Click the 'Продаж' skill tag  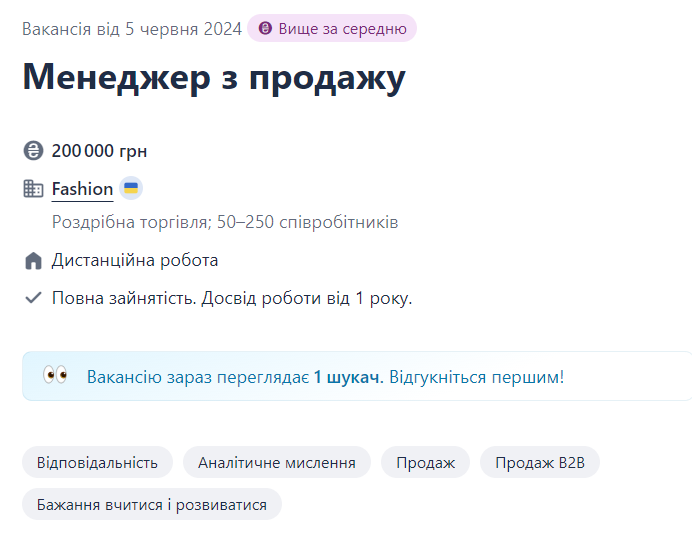[x=425, y=462]
